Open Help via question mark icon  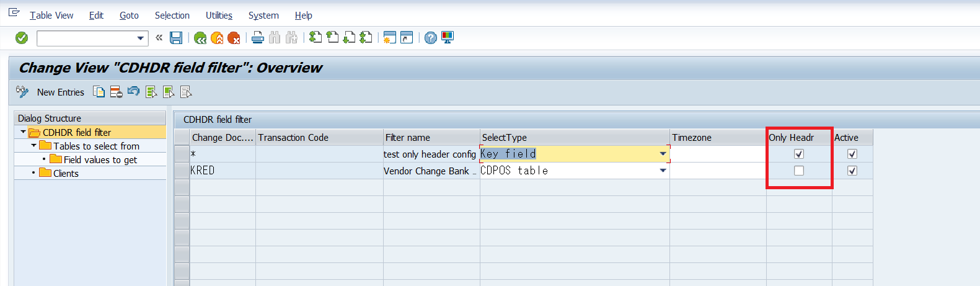431,38
